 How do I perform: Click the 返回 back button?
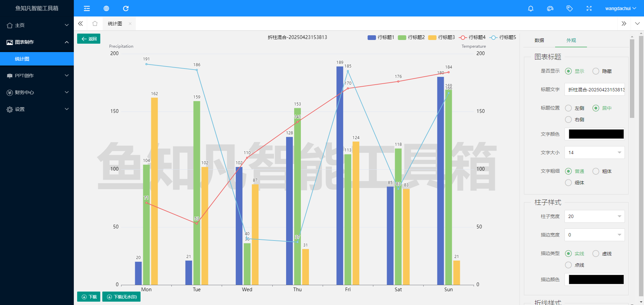point(89,39)
